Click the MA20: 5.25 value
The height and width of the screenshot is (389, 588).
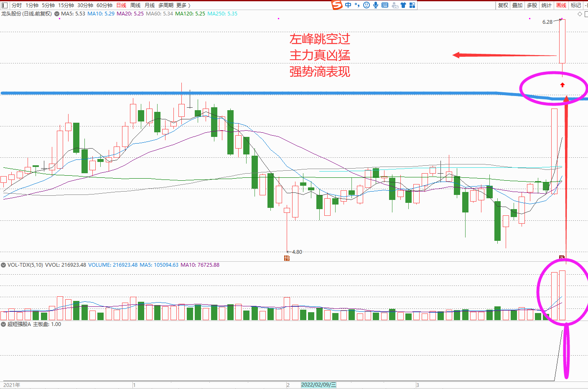tap(130, 14)
